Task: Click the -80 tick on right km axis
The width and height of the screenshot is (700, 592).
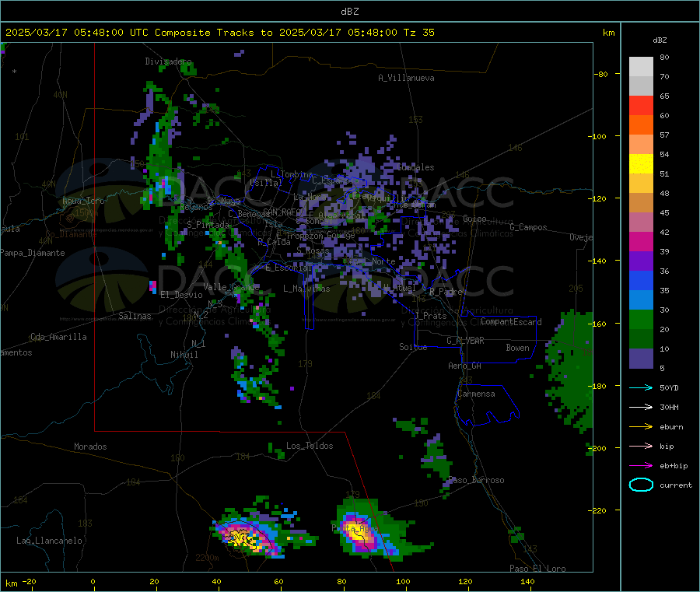Action: [x=600, y=74]
